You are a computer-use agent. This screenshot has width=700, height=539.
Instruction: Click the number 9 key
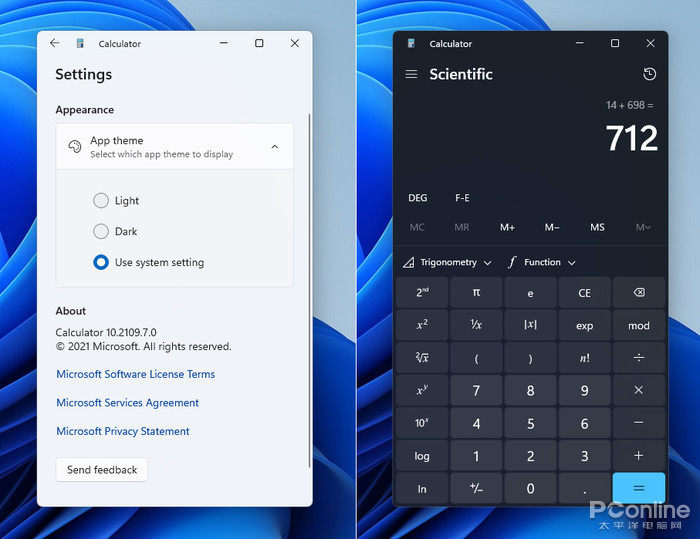tap(584, 390)
